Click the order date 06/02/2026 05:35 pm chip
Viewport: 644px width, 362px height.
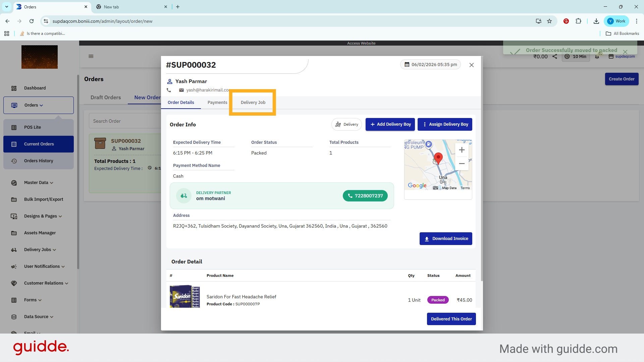click(x=430, y=64)
